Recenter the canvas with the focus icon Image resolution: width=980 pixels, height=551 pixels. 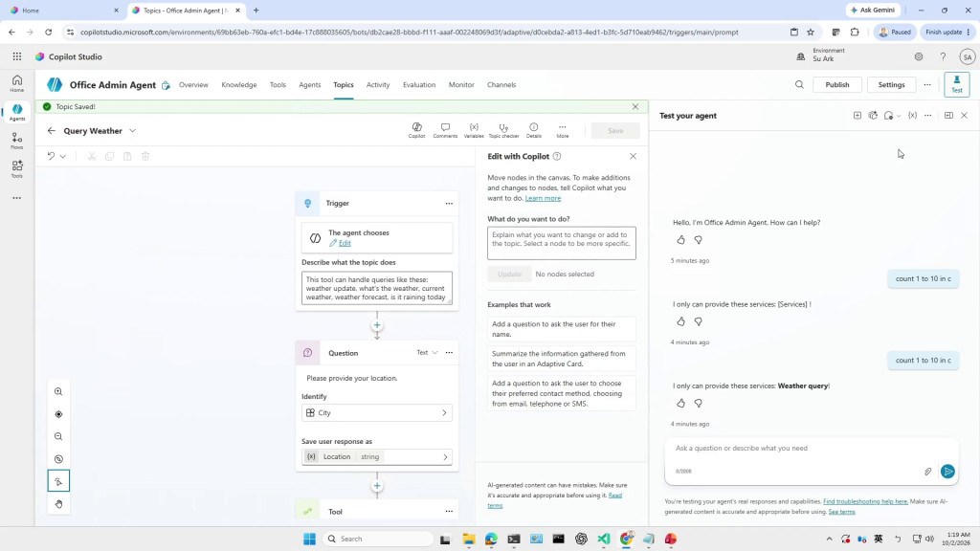pos(58,414)
